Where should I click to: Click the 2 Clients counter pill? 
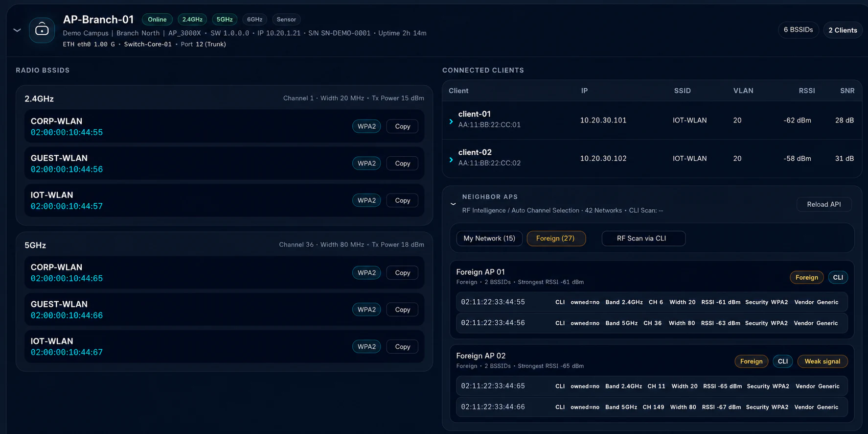843,30
